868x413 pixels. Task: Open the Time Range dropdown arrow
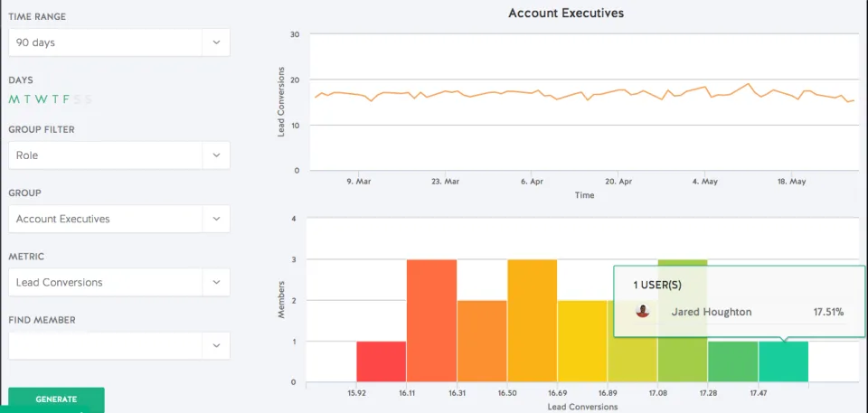coord(216,42)
